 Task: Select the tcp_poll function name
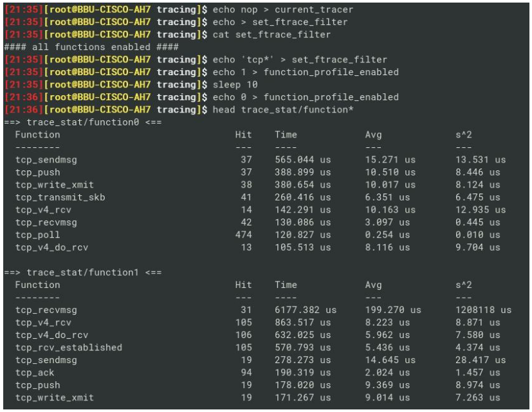pyautogui.click(x=37, y=235)
